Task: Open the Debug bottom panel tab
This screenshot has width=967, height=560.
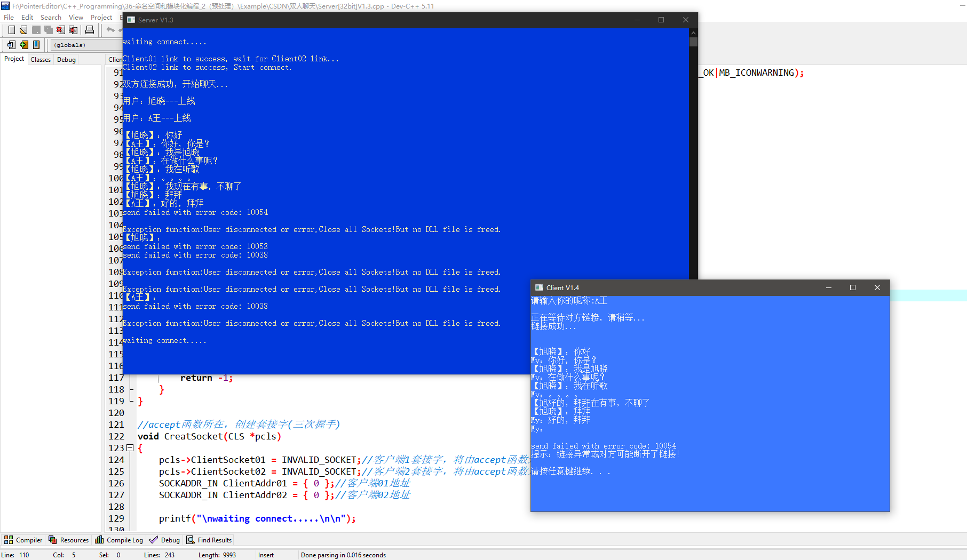Action: point(165,540)
